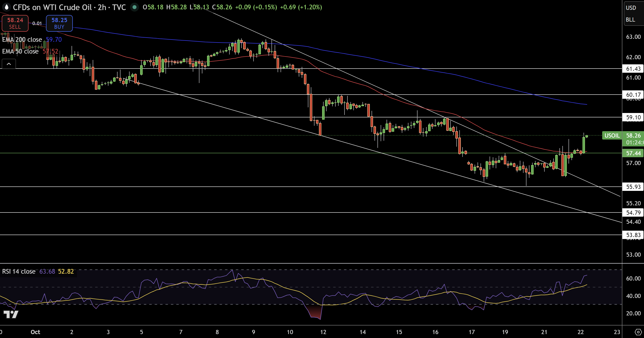The image size is (644, 338).
Task: Open the USD currency selector
Action: (x=631, y=8)
